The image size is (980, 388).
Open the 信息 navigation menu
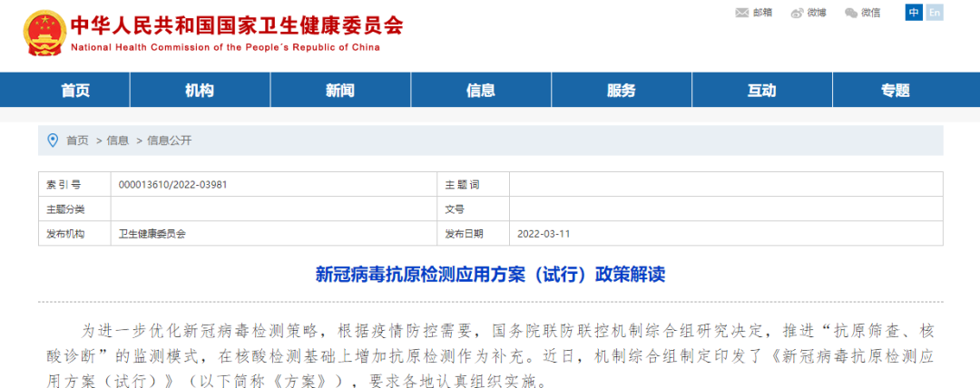click(x=480, y=91)
